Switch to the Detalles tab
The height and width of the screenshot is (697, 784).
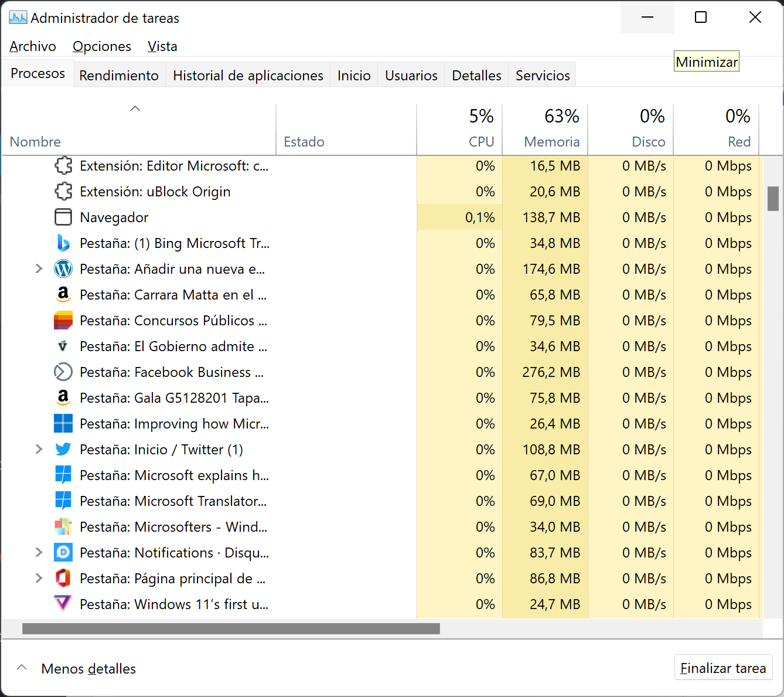(x=476, y=76)
